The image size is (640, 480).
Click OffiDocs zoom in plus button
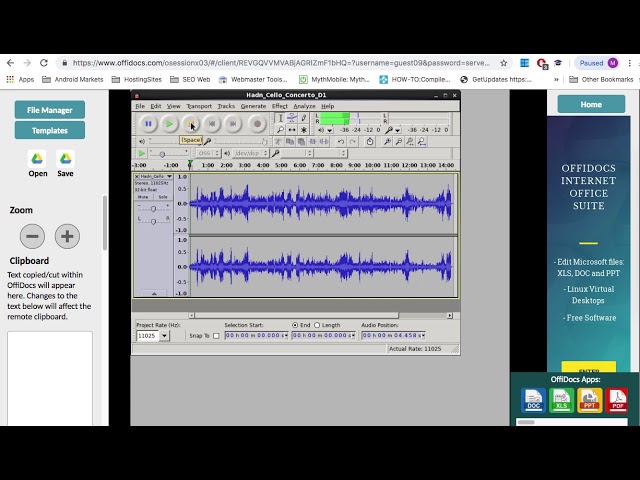[x=67, y=236]
